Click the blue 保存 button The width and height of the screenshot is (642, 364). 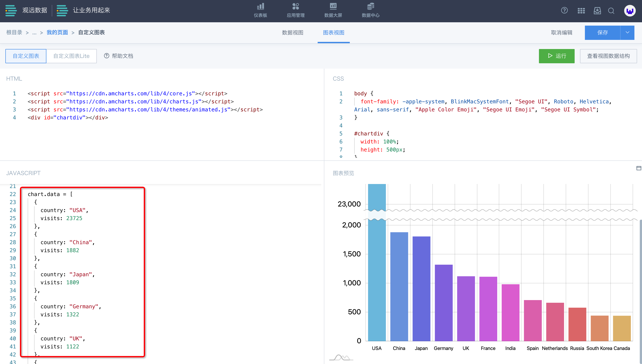pos(603,33)
